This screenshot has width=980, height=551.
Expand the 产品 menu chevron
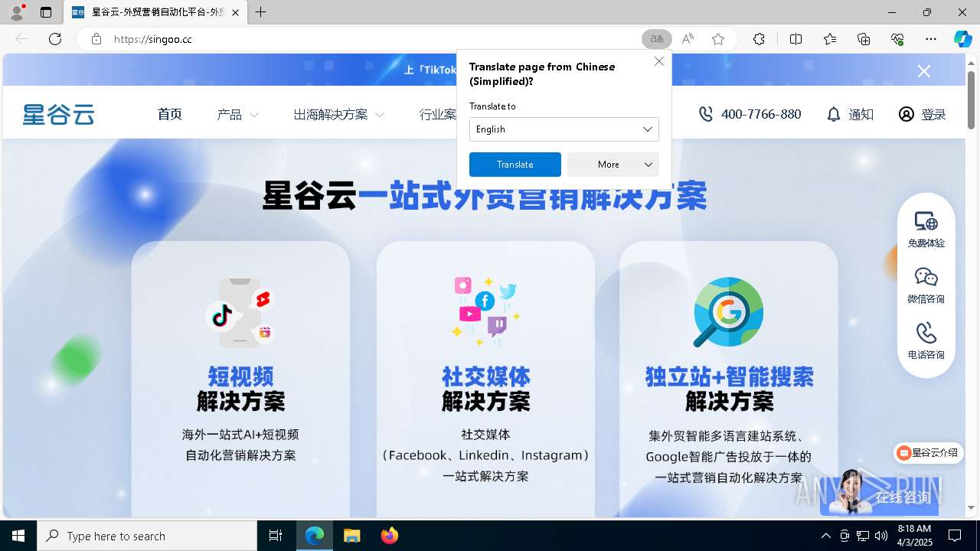[x=254, y=115]
